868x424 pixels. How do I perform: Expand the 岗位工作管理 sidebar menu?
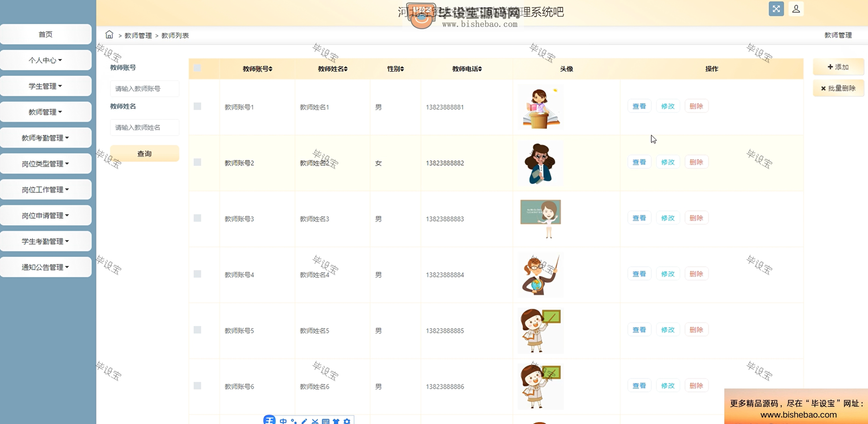click(46, 189)
